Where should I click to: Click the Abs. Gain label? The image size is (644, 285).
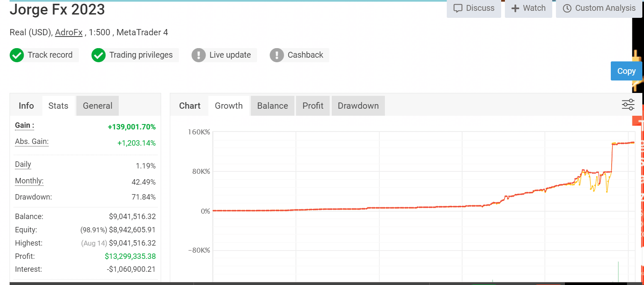(31, 141)
